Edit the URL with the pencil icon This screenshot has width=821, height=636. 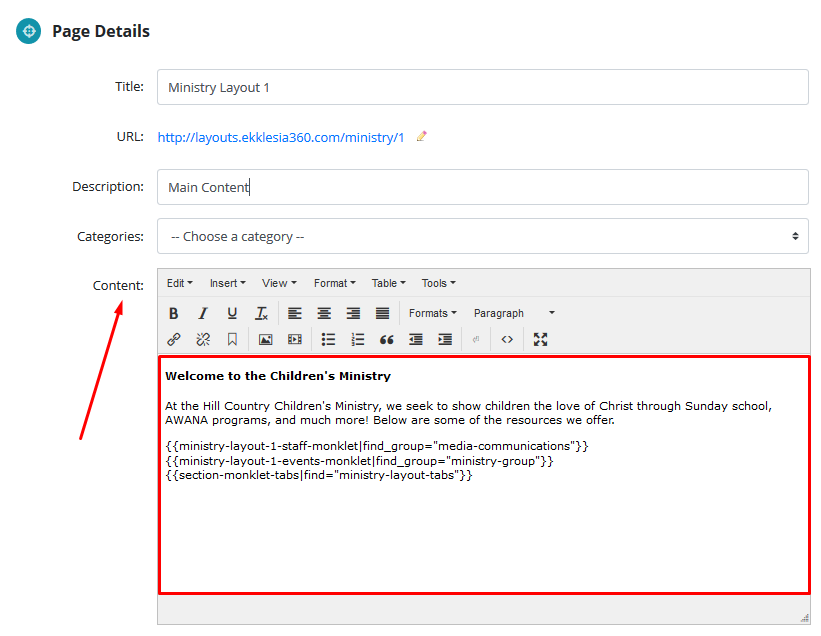pos(421,137)
